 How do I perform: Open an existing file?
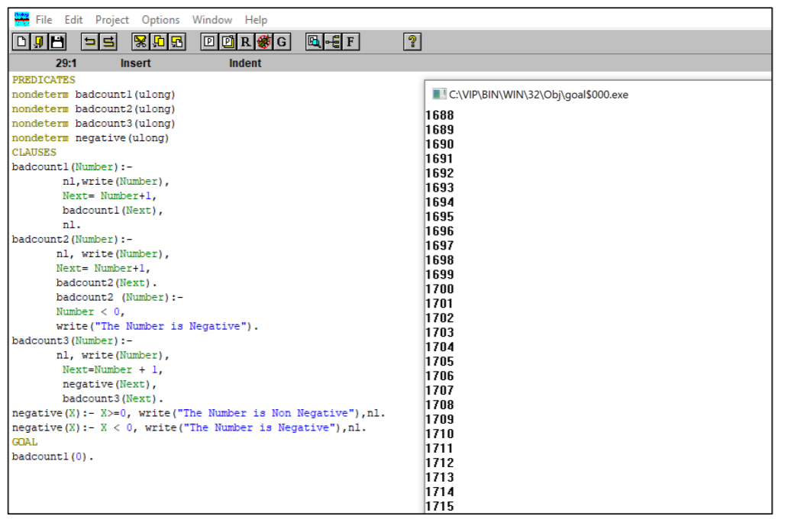pos(39,41)
